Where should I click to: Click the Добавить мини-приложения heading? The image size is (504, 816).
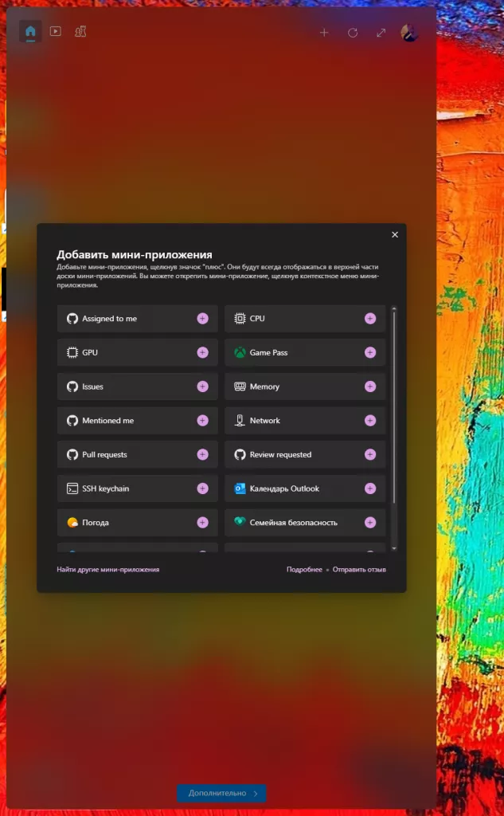coord(135,254)
